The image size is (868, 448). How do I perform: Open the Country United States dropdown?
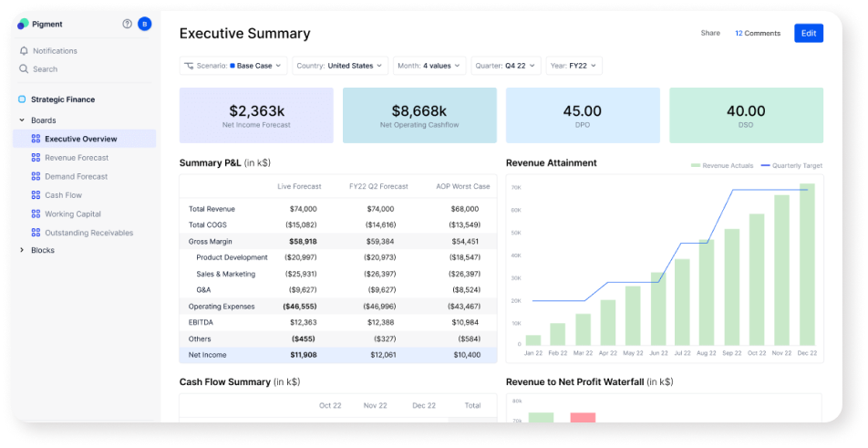[340, 66]
